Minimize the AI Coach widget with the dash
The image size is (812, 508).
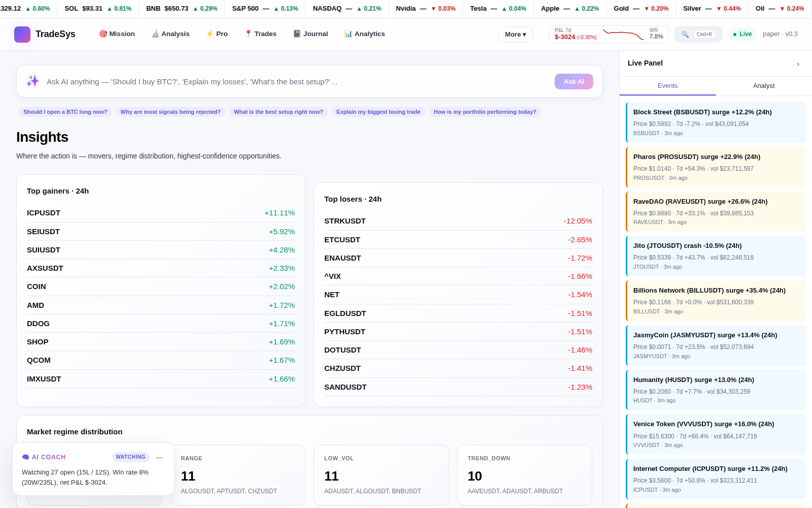point(159,457)
